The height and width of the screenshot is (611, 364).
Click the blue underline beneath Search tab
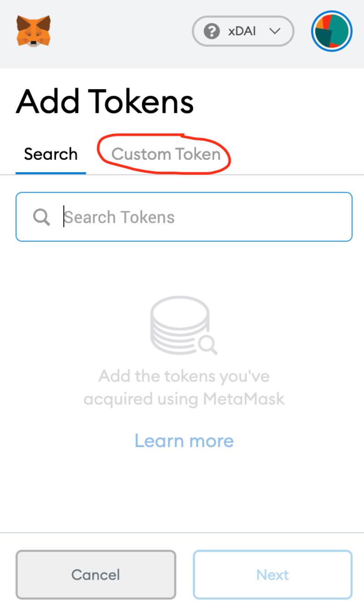[51, 173]
